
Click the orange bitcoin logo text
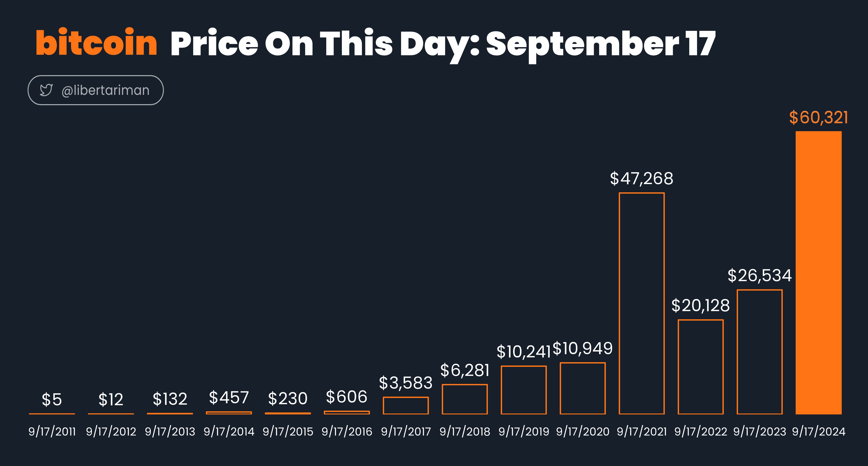[97, 43]
